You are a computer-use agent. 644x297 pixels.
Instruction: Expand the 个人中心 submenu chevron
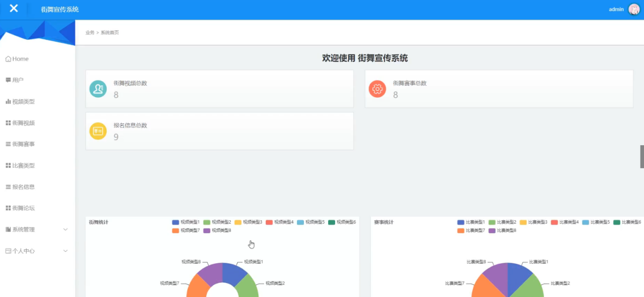[66, 251]
